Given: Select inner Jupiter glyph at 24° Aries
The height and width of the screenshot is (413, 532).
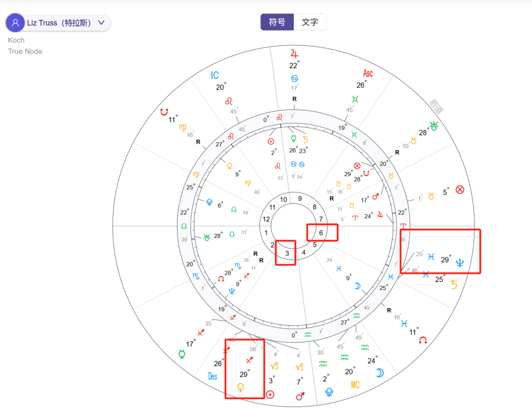Looking at the screenshot, I should (380, 215).
